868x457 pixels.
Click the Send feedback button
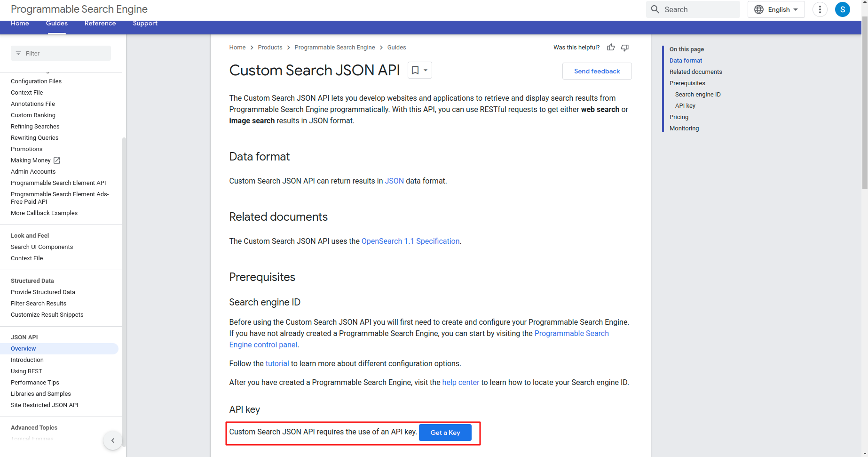[x=597, y=71]
